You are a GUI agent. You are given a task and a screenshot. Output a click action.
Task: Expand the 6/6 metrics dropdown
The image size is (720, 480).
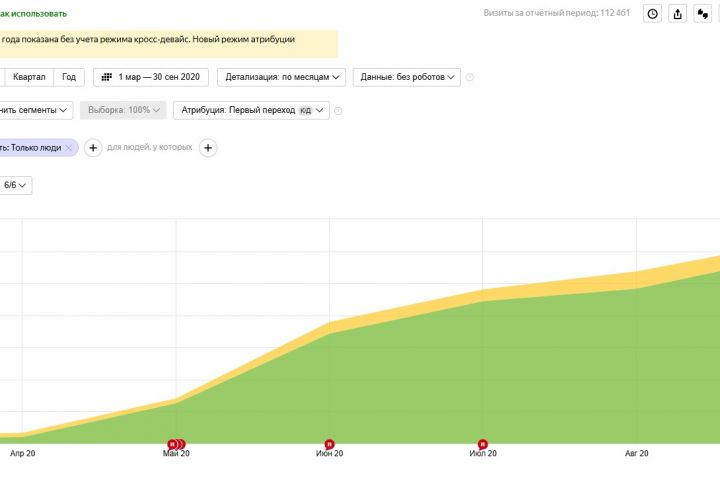(x=16, y=185)
